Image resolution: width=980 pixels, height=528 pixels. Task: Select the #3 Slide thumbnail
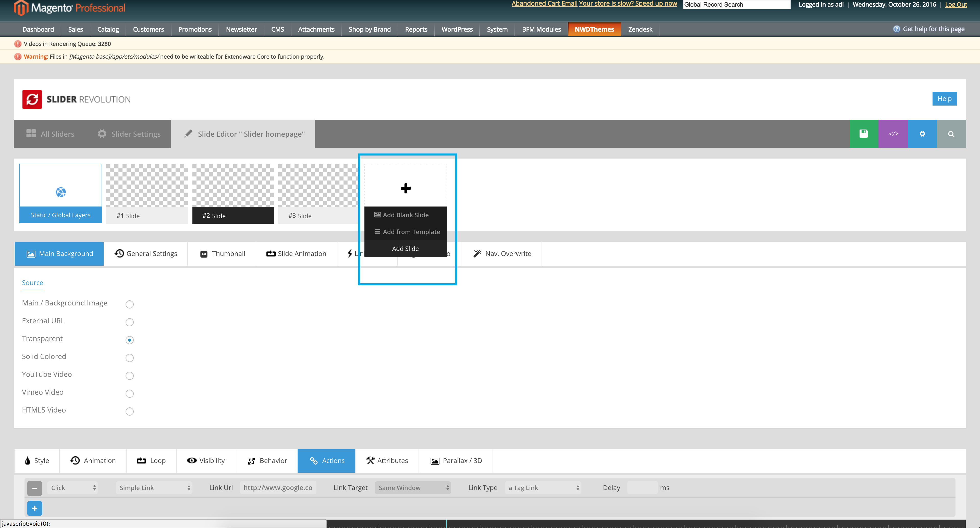318,194
